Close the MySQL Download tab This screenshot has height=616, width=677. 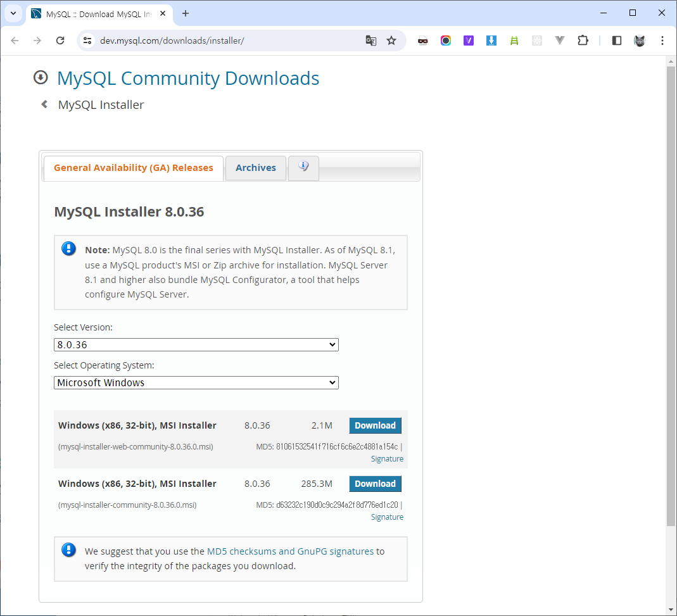point(163,13)
